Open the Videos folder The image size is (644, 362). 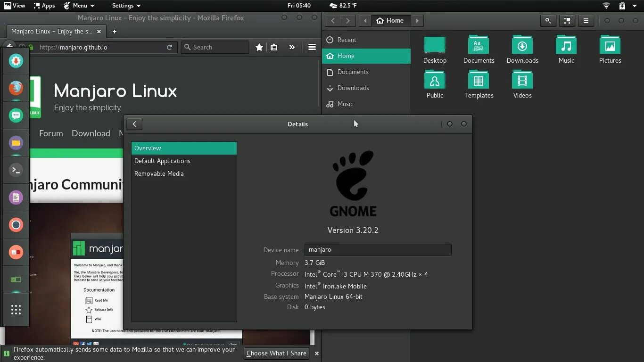[522, 84]
